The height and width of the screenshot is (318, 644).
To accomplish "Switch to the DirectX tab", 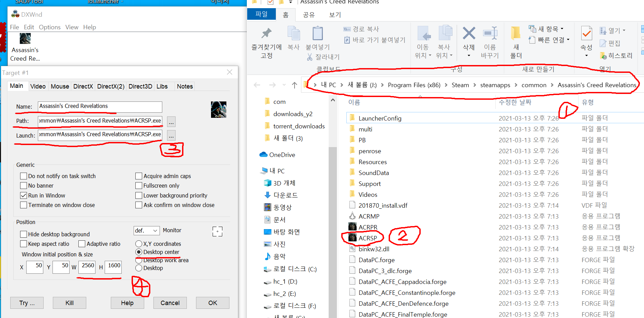I will point(83,86).
